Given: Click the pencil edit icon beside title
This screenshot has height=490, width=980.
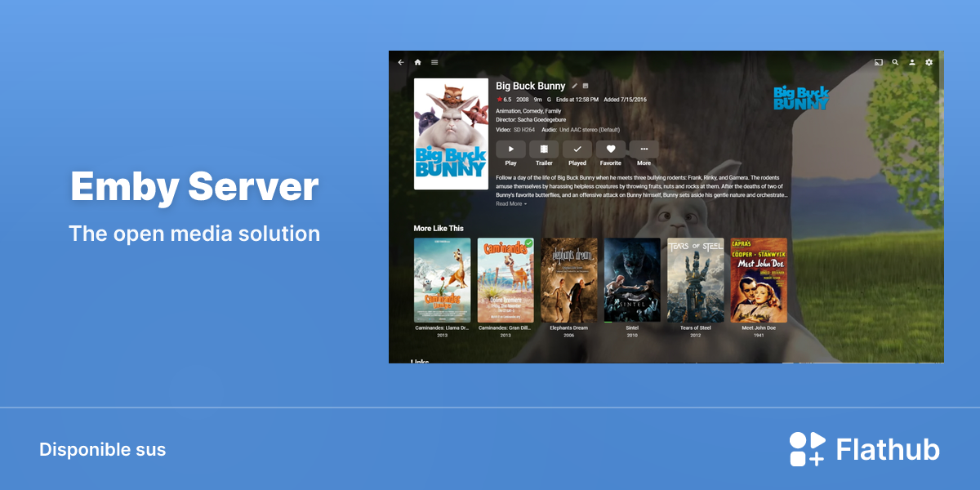Looking at the screenshot, I should [x=574, y=86].
